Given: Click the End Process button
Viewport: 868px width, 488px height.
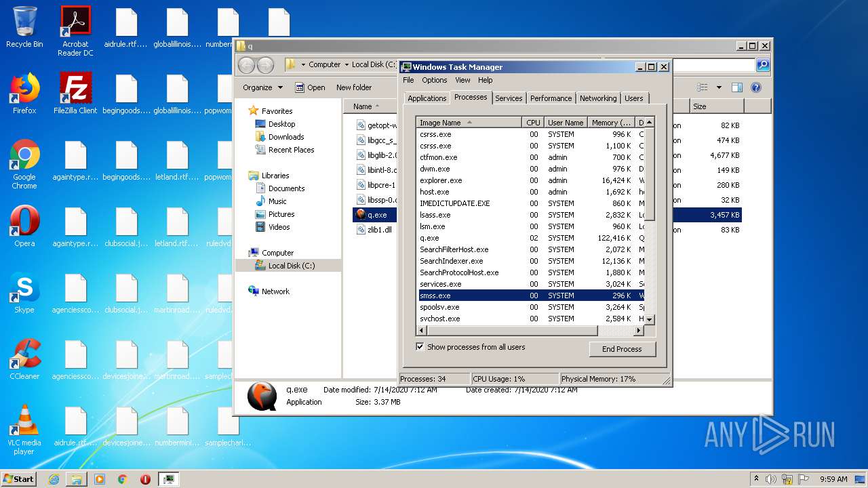Looking at the screenshot, I should pos(622,349).
